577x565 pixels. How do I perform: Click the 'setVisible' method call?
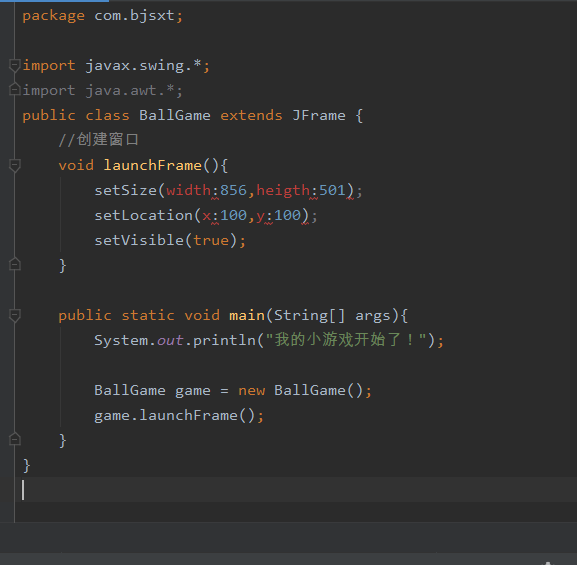click(139, 240)
